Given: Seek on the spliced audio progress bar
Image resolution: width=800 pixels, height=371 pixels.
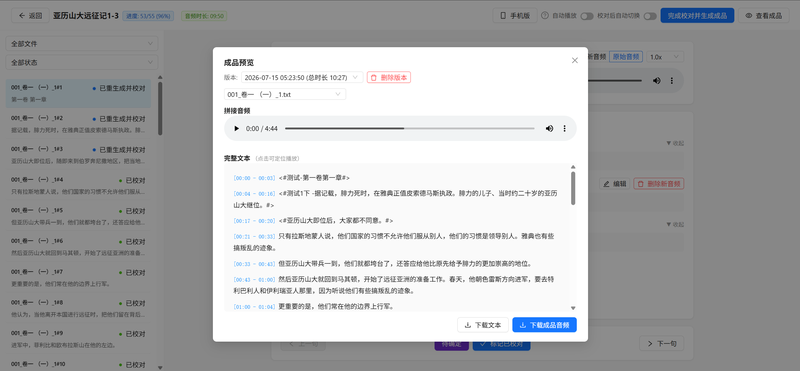Looking at the screenshot, I should tap(410, 129).
